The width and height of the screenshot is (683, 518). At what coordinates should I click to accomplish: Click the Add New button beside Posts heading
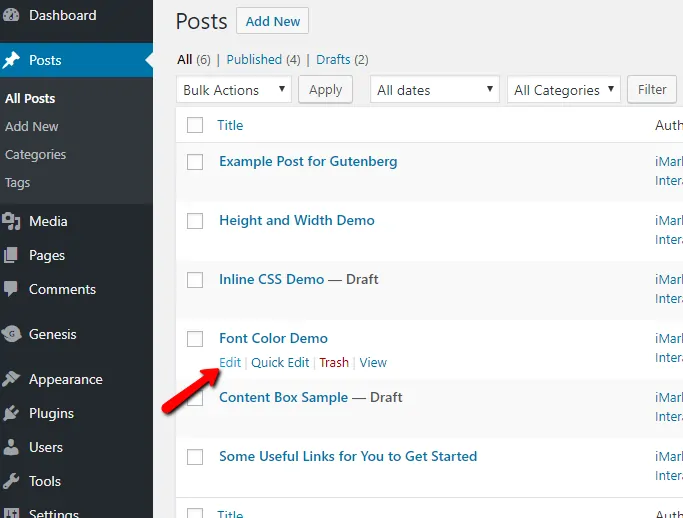pyautogui.click(x=273, y=21)
